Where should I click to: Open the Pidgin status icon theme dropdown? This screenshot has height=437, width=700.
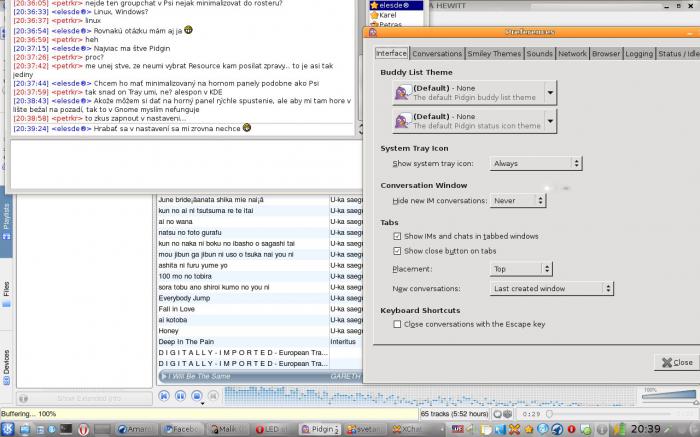click(474, 121)
